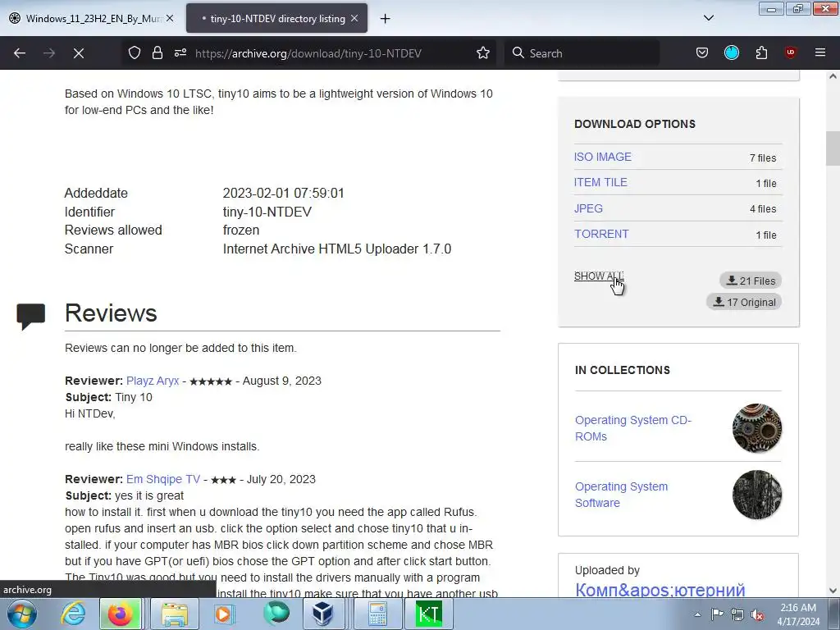Screen dimensions: 840x630
Task: Open ITEM TILE download option
Action: tap(600, 182)
